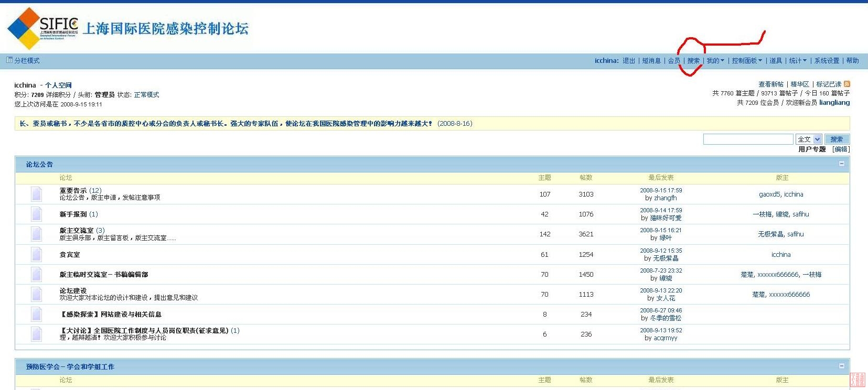Screen dimensions: 868x390
Task: Click the folder icon beside 版主临时交流室
Action: 36,274
